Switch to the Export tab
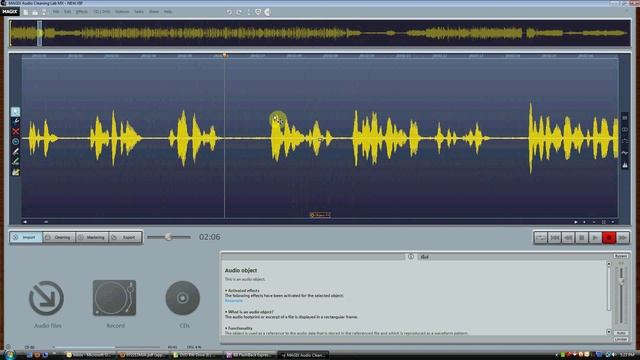Screen dimensions: 640x360 coord(125,237)
